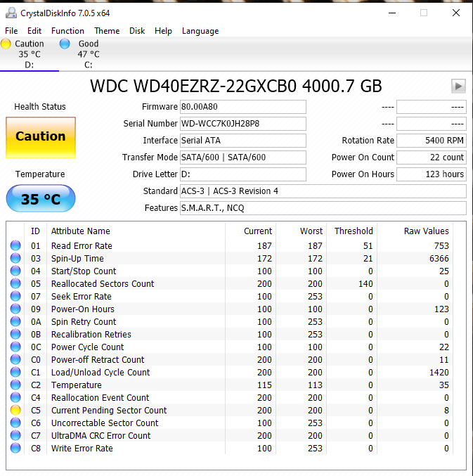Open the Theme menu
The image size is (473, 476).
107,31
